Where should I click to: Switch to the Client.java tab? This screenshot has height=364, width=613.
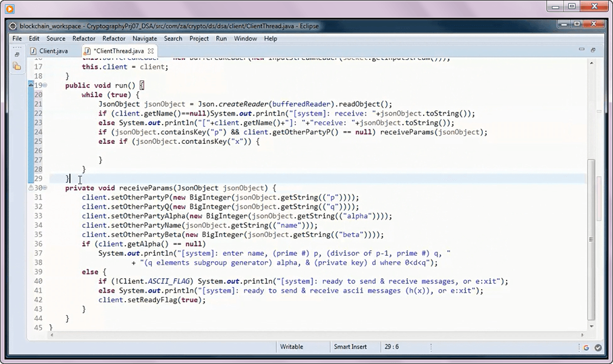(53, 51)
